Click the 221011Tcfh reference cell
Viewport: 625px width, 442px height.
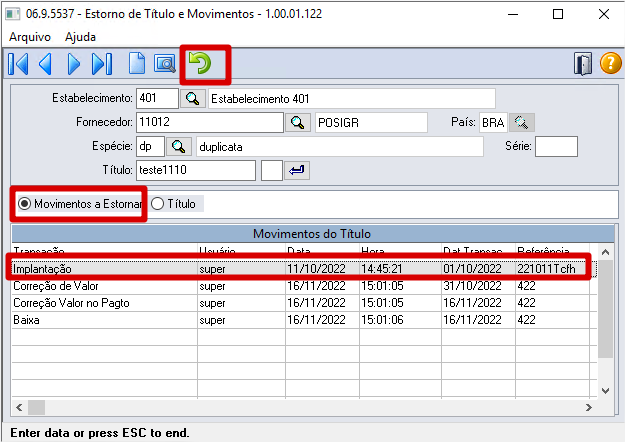click(552, 269)
